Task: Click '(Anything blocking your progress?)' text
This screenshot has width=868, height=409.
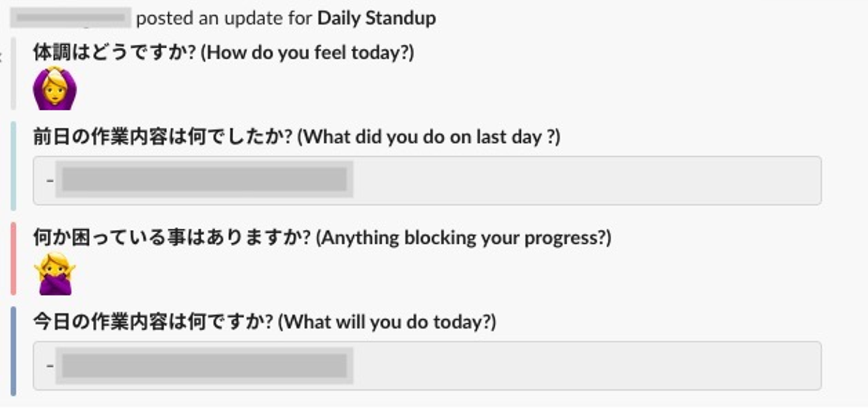Action: click(x=464, y=238)
